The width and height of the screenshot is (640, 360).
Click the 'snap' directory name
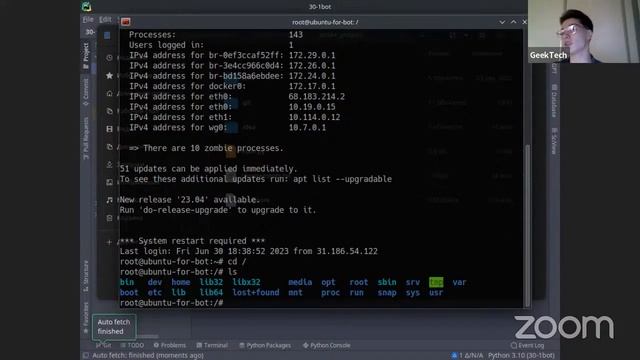pos(387,293)
